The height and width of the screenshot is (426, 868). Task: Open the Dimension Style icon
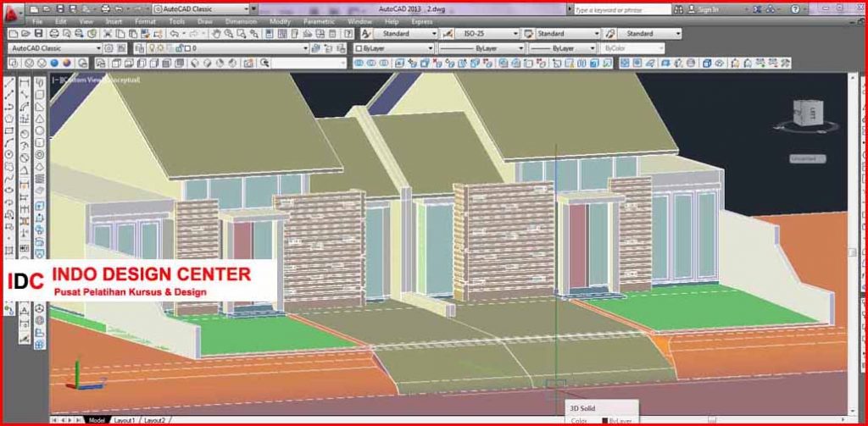[x=448, y=34]
